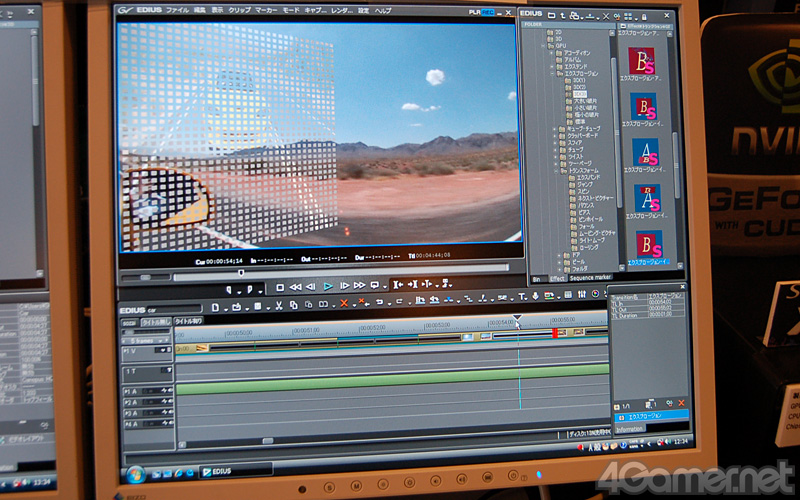Click the Save Project disk icon

258,306
